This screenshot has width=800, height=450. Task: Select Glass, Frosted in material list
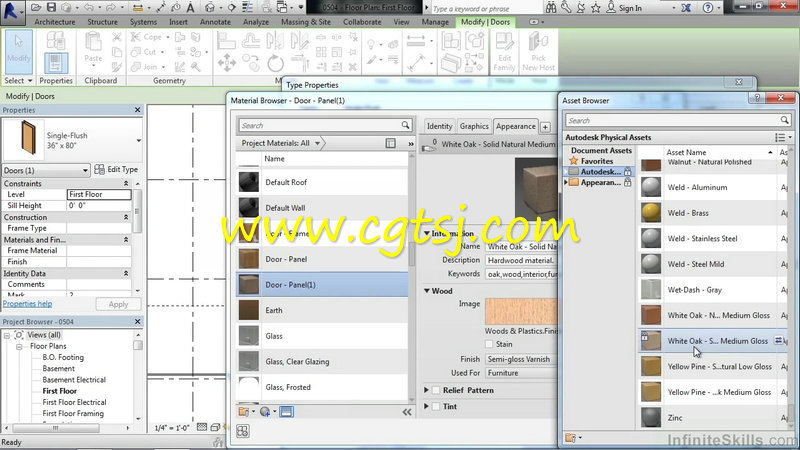pyautogui.click(x=322, y=387)
